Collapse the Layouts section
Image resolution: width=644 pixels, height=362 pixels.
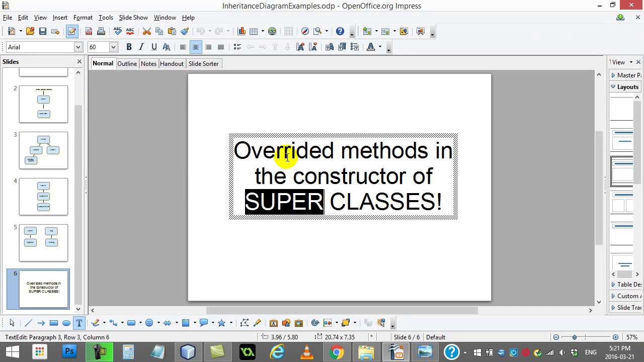pyautogui.click(x=626, y=87)
